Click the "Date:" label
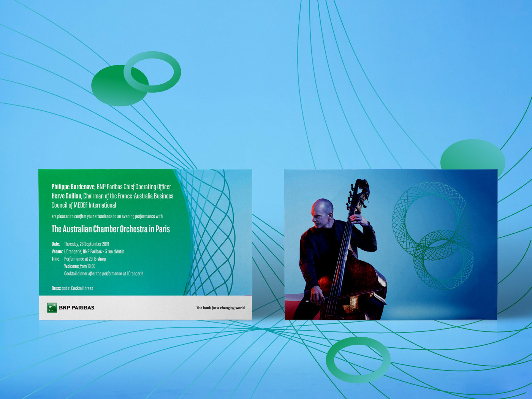This screenshot has height=399, width=532. [56, 244]
